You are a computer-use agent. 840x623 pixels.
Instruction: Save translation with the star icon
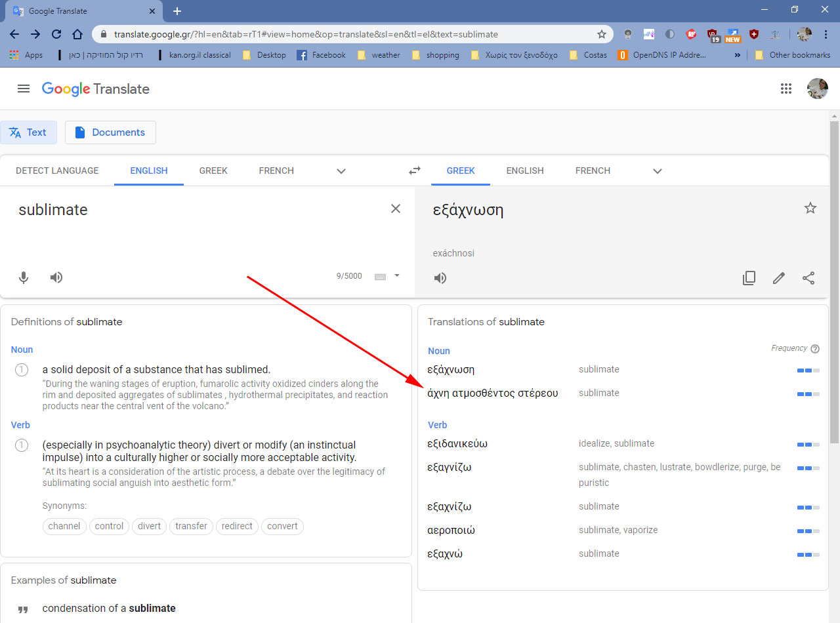[x=810, y=208]
